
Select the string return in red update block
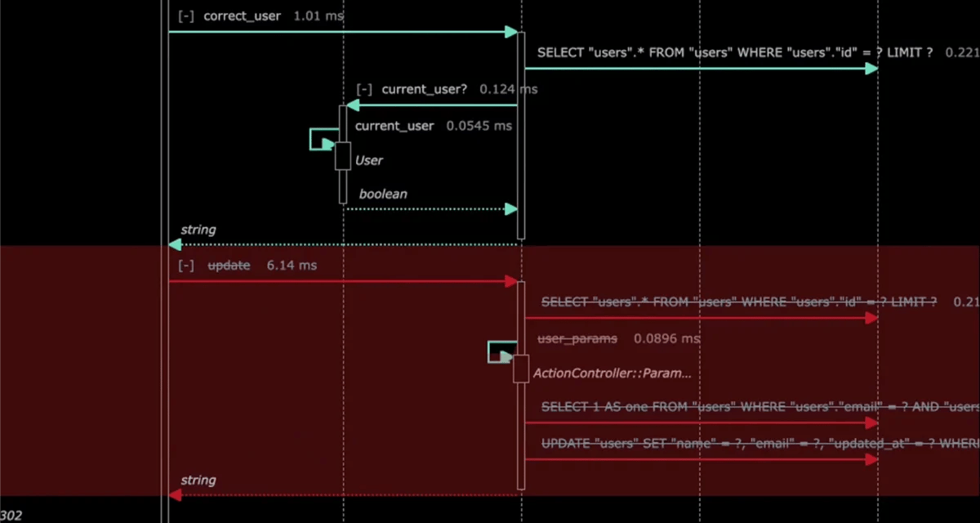[x=198, y=481]
